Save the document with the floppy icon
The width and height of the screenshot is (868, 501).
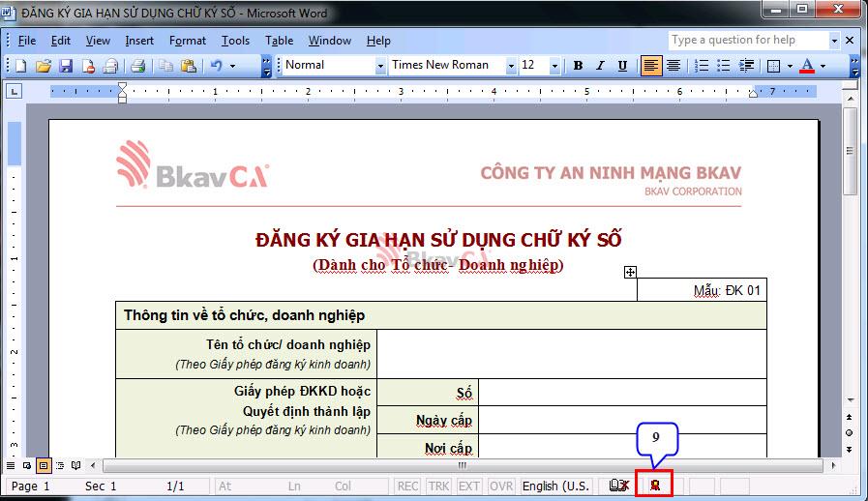pyautogui.click(x=66, y=66)
